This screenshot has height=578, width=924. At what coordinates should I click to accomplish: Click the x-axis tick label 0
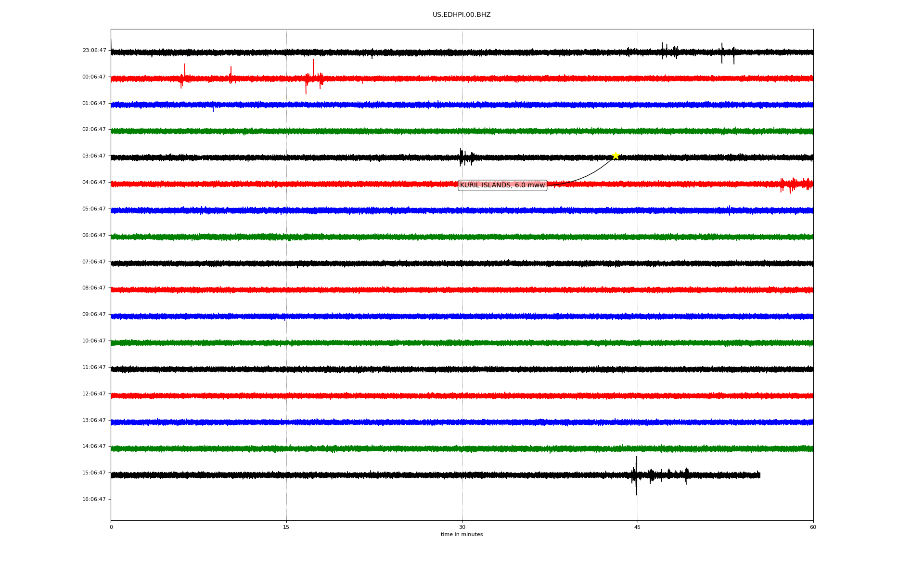click(x=111, y=527)
